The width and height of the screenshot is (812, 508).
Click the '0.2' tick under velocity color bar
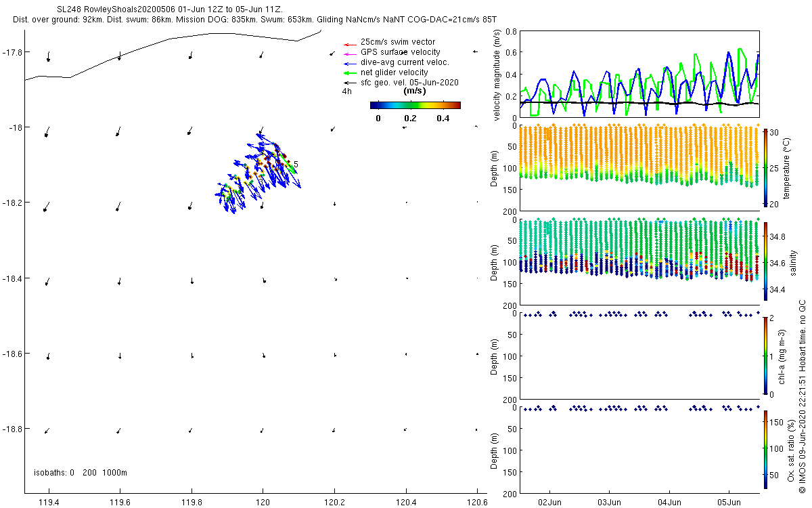410,119
